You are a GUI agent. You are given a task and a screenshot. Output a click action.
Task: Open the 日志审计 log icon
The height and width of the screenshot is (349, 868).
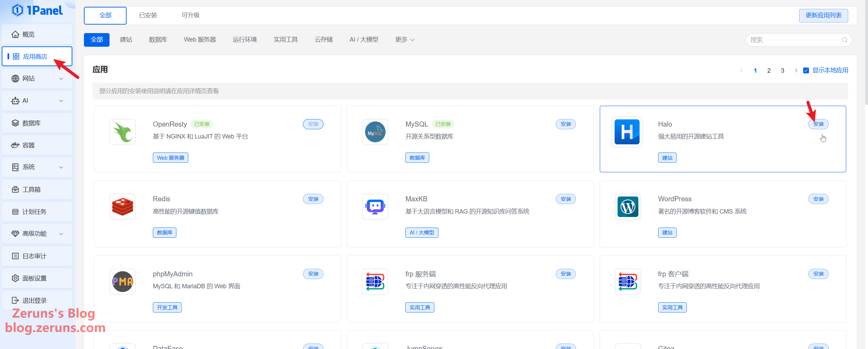point(15,256)
